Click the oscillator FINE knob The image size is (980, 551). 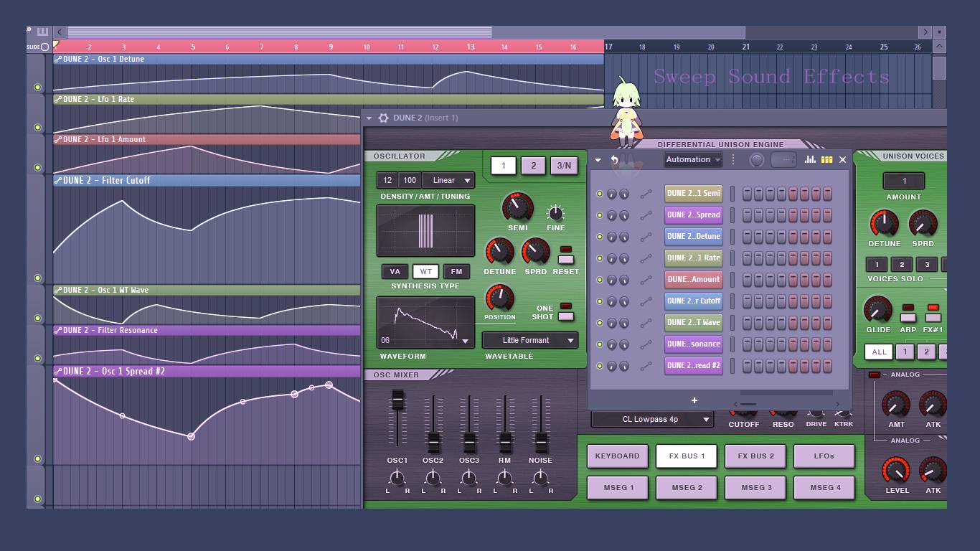pos(555,213)
